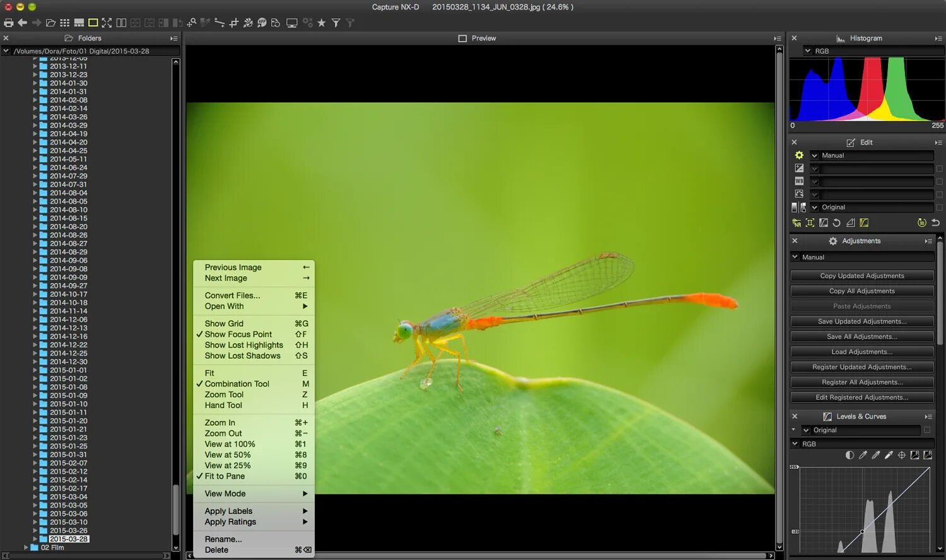Open the RGB channel dropdown in the Histogram panel

pyautogui.click(x=873, y=51)
